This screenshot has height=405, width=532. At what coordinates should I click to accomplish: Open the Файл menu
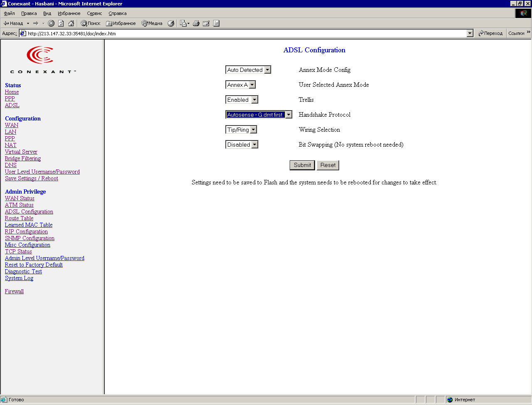point(9,13)
